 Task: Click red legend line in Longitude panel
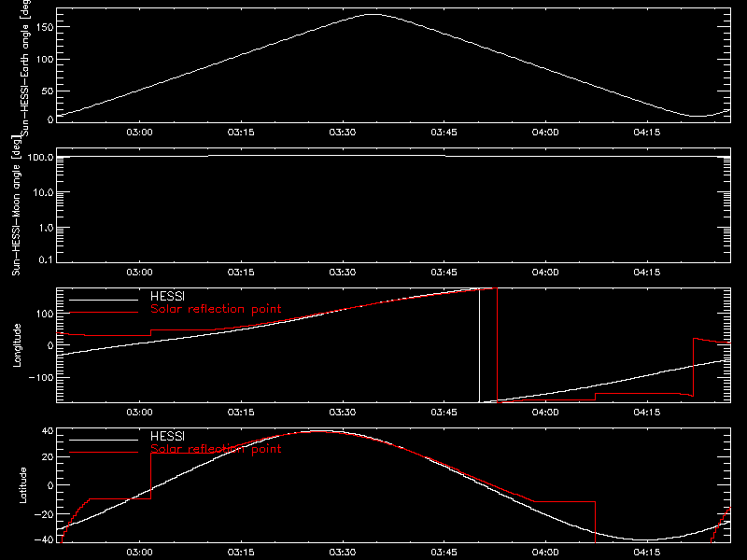point(104,313)
